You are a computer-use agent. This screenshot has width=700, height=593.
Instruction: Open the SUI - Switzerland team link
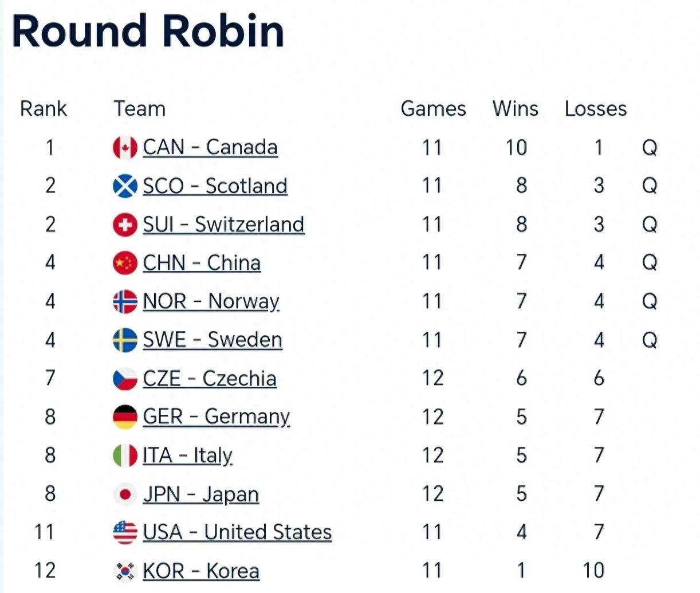[x=223, y=225]
